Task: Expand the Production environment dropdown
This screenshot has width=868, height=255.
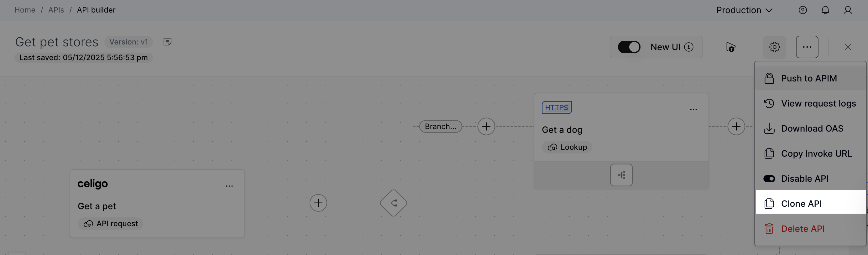Action: [x=744, y=10]
